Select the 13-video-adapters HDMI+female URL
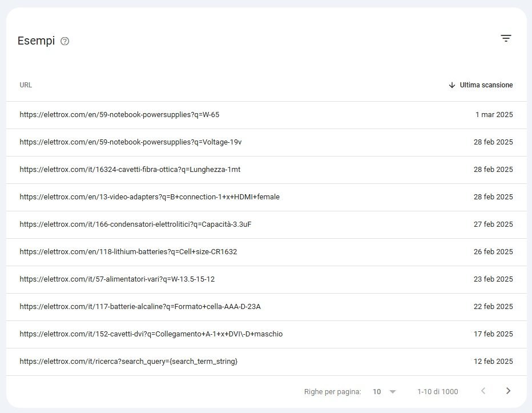 [150, 197]
